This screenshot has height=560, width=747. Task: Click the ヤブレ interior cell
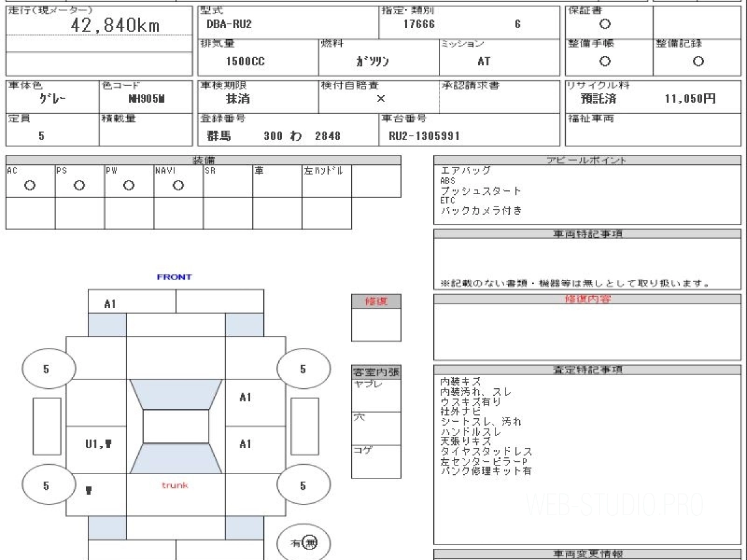pos(376,395)
